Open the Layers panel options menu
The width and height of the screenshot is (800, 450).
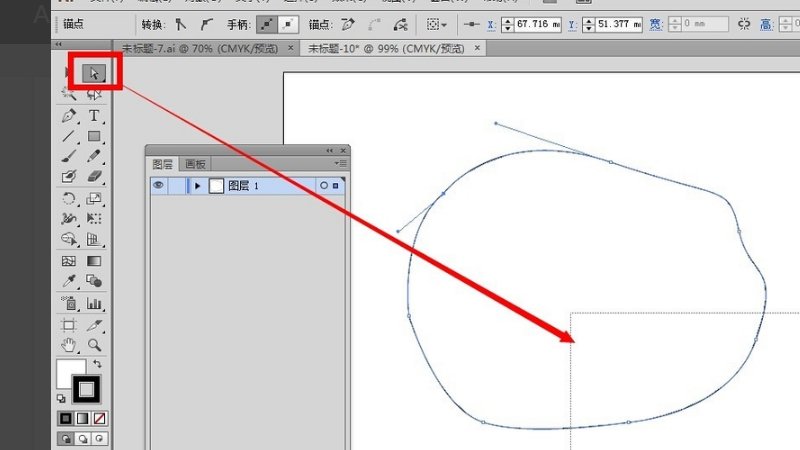coord(340,163)
